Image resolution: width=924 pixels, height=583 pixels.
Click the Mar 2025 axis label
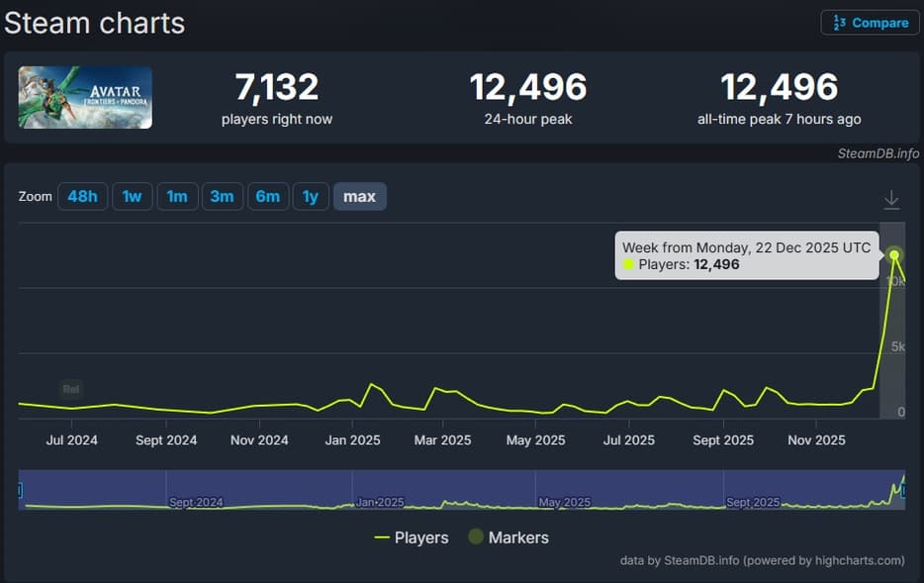pos(442,440)
